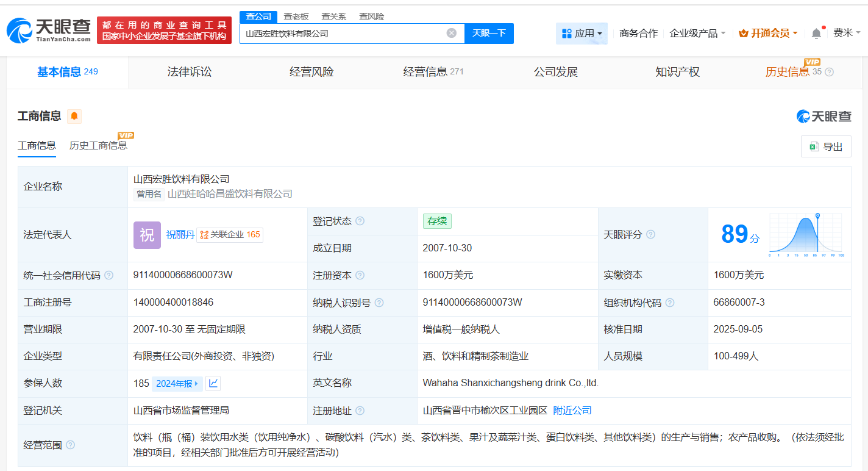Click the bell icon beside 工商信息 heading
The height and width of the screenshot is (471, 868).
(74, 116)
